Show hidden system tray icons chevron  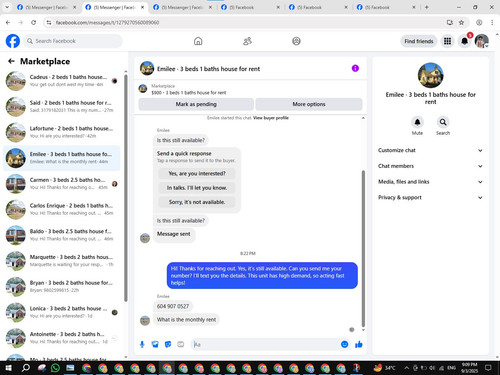click(x=407, y=368)
